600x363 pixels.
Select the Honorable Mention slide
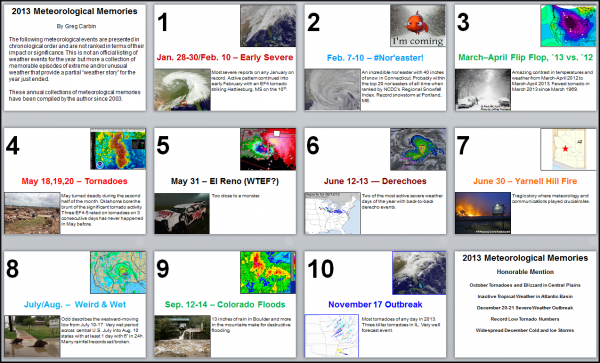point(525,304)
